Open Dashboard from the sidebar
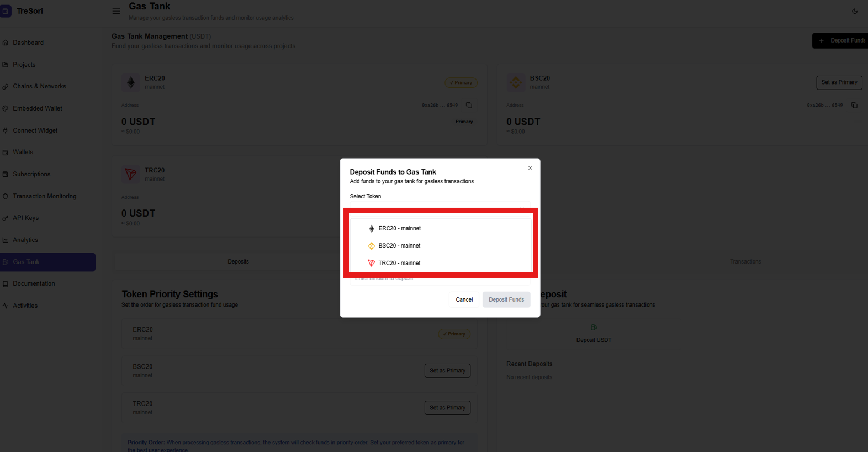The width and height of the screenshot is (868, 452). point(28,43)
